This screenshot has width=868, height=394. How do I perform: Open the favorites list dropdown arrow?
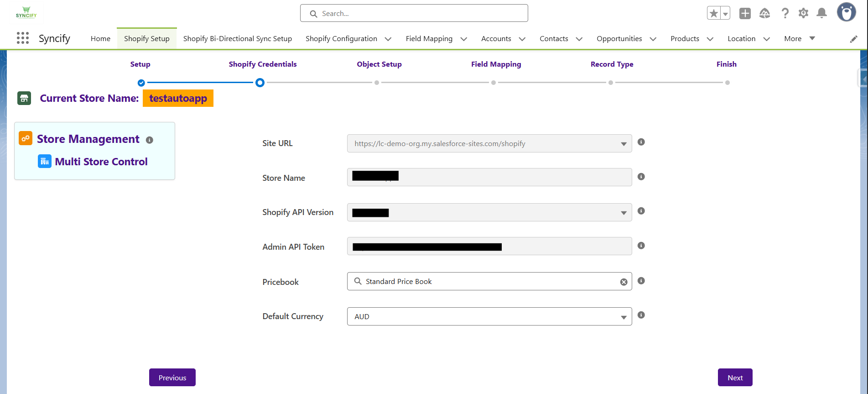pos(725,13)
